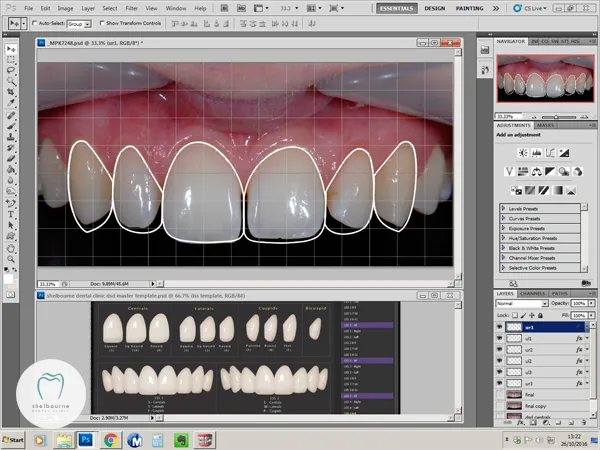Switch to the Design workspace
The image size is (600, 450).
pyautogui.click(x=434, y=8)
